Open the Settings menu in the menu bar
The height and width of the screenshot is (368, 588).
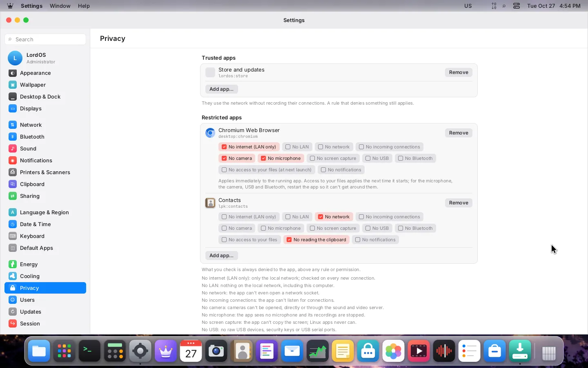(x=31, y=6)
